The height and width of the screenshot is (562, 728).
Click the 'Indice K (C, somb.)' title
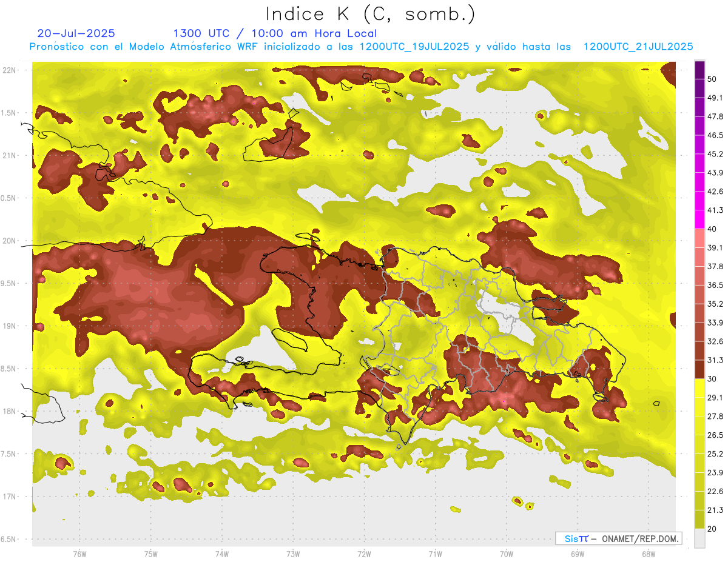[370, 13]
